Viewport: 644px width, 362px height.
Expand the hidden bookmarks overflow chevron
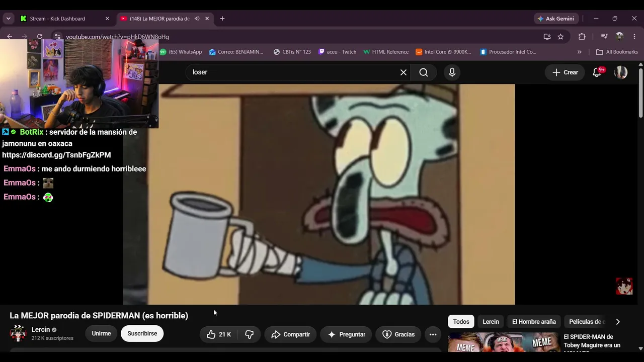579,52
